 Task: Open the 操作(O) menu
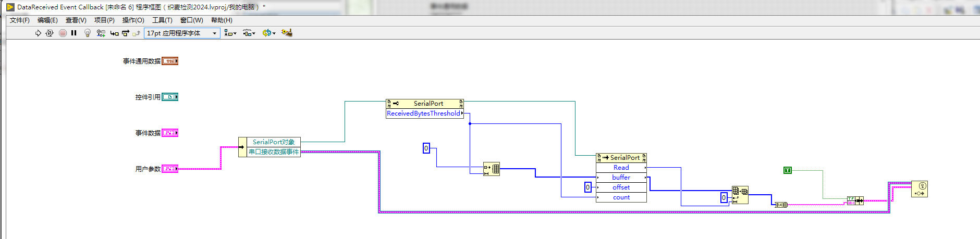click(x=133, y=20)
